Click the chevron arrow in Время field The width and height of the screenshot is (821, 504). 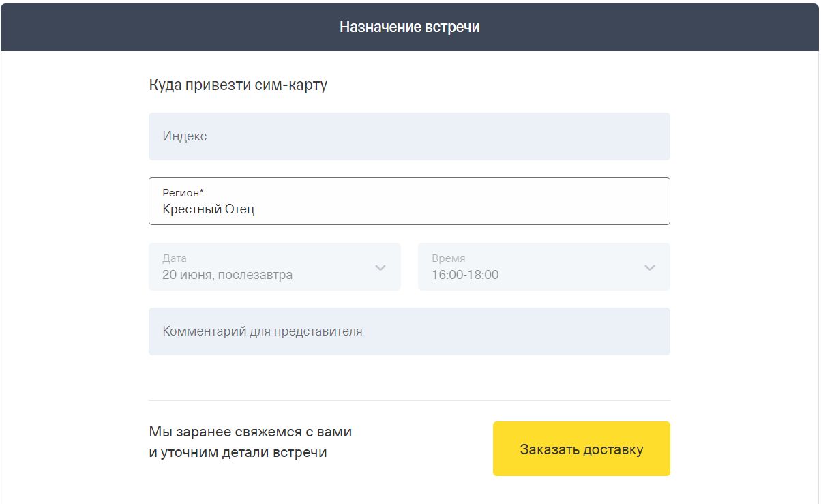pos(650,267)
